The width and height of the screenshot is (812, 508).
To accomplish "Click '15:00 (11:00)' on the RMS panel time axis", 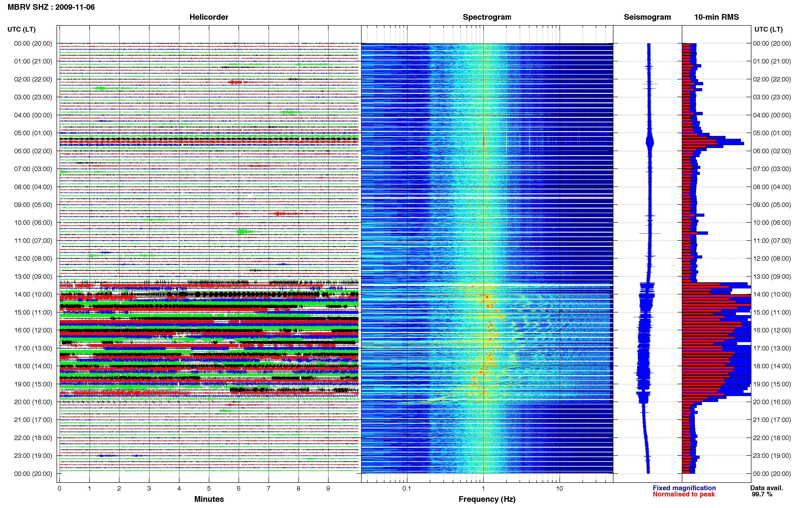I will [772, 312].
